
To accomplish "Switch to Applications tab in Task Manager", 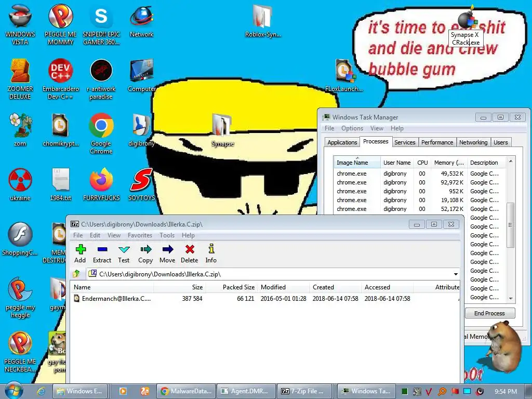I will [x=342, y=142].
